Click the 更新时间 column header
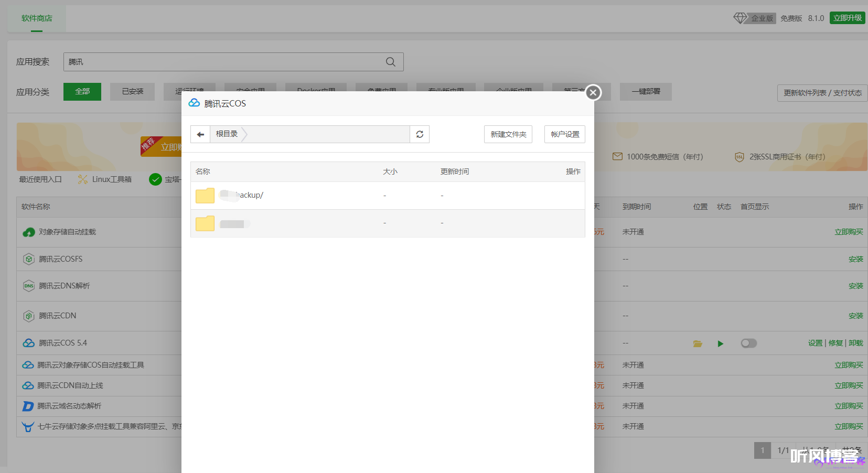Screen dimensions: 868x473 click(x=455, y=171)
